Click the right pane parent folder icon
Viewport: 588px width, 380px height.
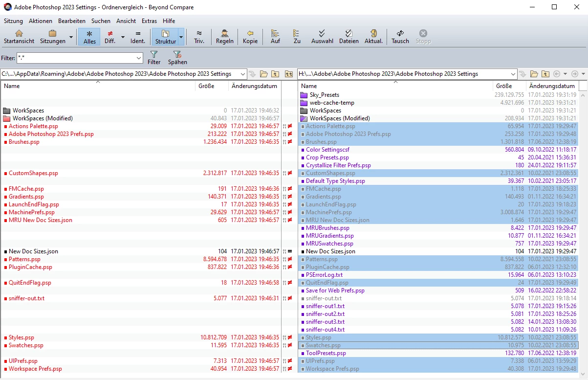545,74
